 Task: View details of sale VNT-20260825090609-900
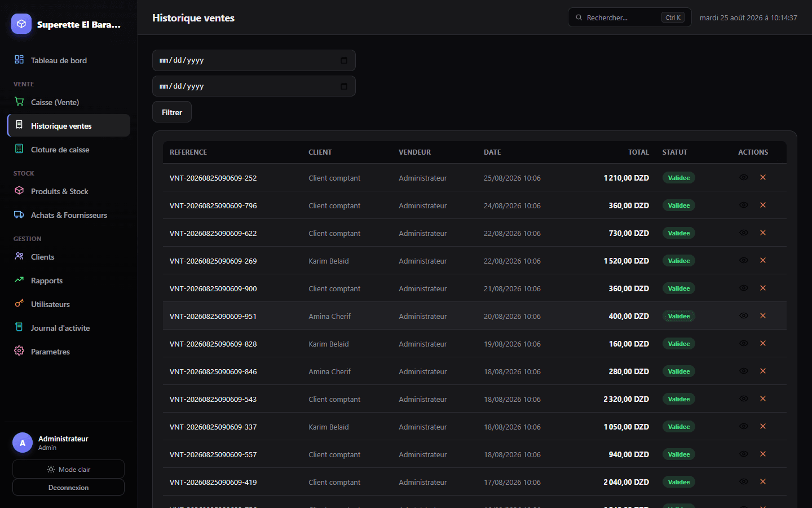pyautogui.click(x=744, y=288)
